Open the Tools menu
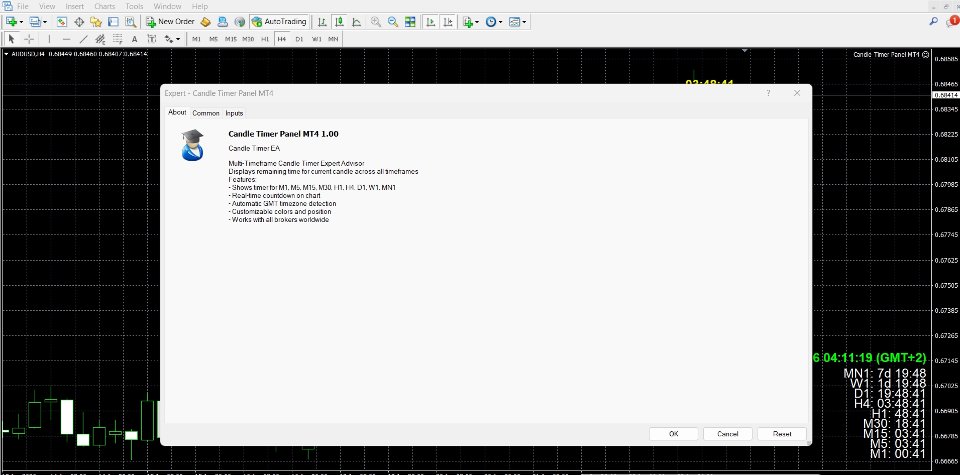 point(134,7)
